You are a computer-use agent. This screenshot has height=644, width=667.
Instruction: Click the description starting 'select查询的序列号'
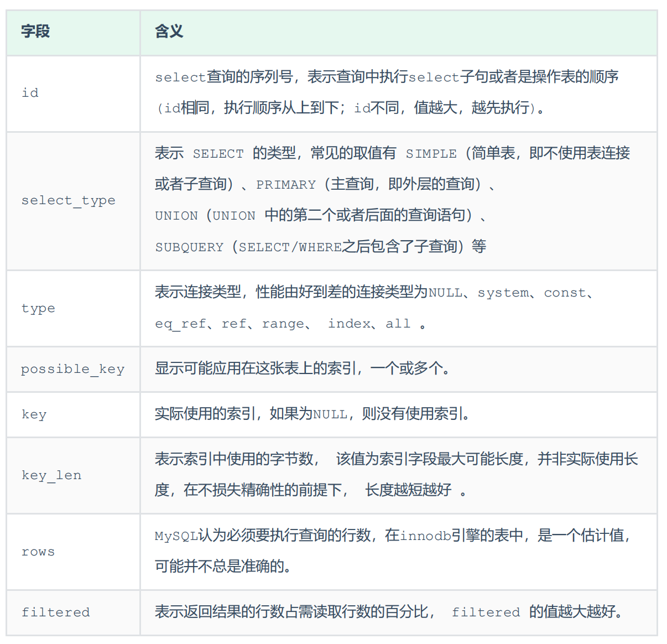387,92
